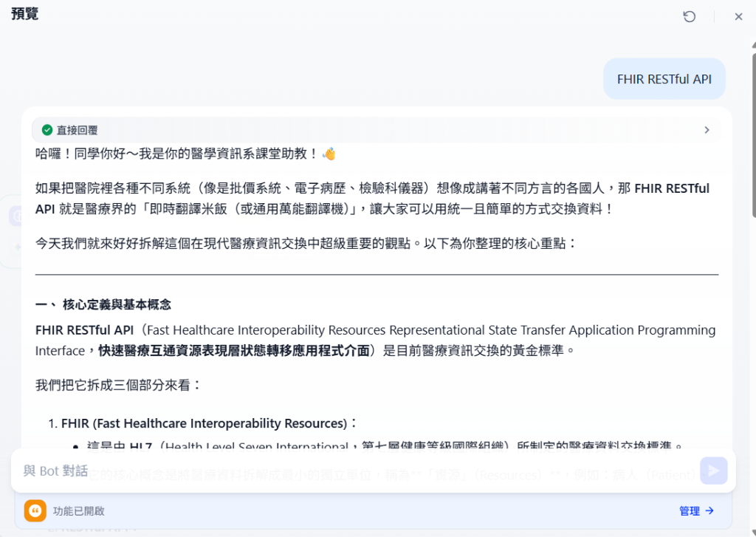Image resolution: width=756 pixels, height=537 pixels.
Task: Open the 管理 link with arrow
Action: [696, 511]
